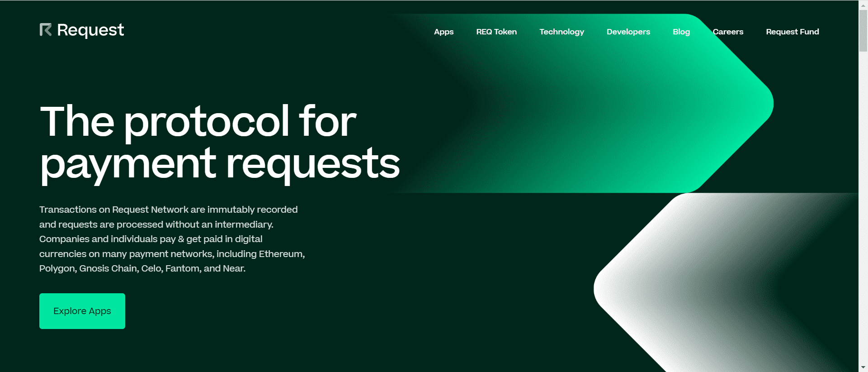The height and width of the screenshot is (372, 868).
Task: Go to the Technology page
Action: pyautogui.click(x=561, y=32)
